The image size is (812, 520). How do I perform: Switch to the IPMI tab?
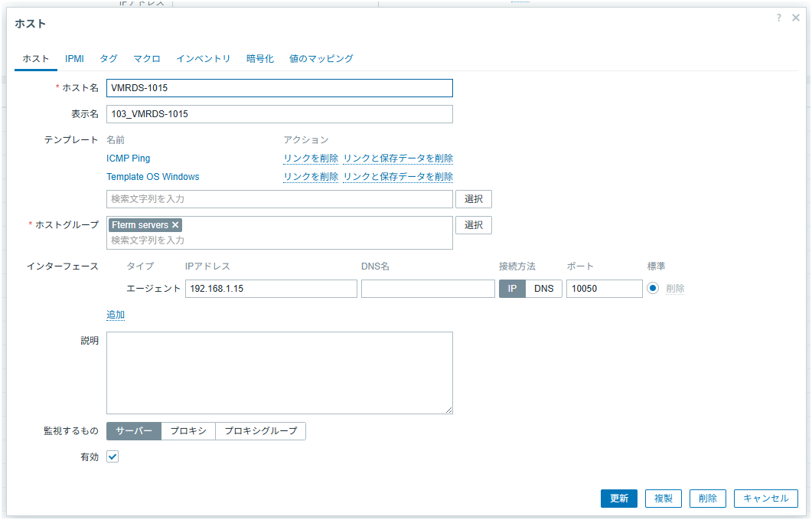[x=74, y=58]
